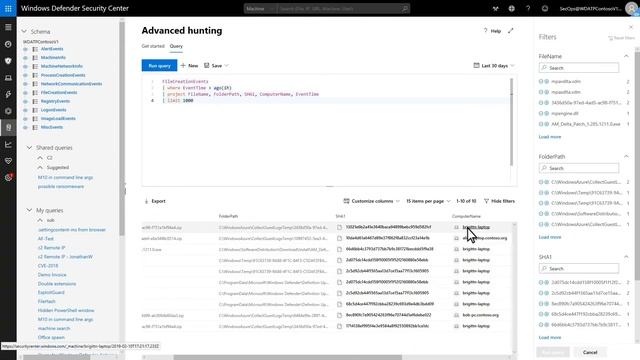Viewport: 640px width, 360px height.
Task: Open the app launcher waffle icon
Action: pos(8,8)
